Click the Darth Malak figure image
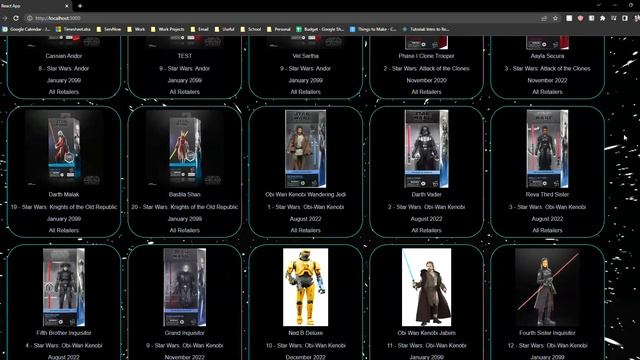The width and height of the screenshot is (640, 360). pyautogui.click(x=64, y=149)
